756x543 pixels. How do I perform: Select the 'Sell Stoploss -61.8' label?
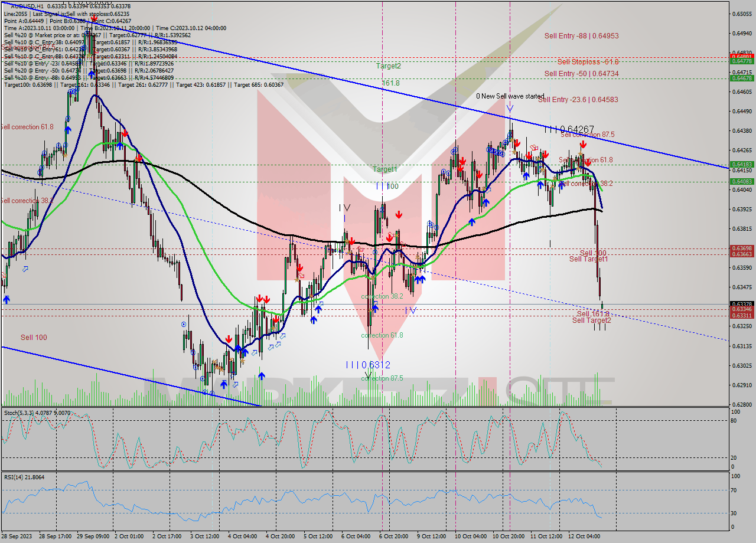coord(588,62)
